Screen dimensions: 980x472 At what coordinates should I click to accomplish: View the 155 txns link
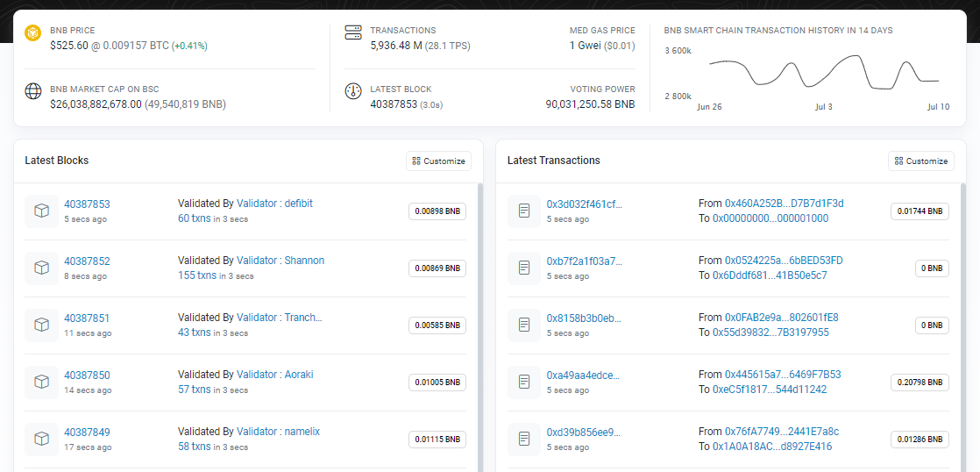coord(197,275)
